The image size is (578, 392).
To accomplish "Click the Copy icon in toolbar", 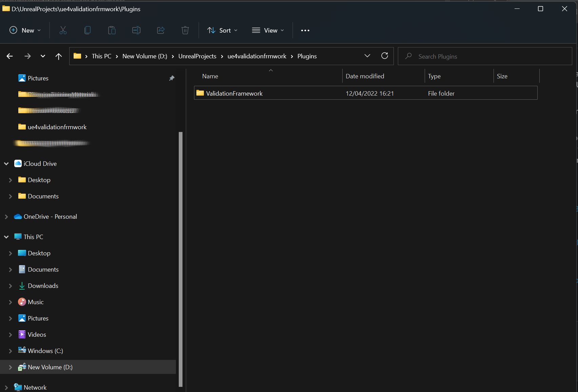I will tap(88, 31).
